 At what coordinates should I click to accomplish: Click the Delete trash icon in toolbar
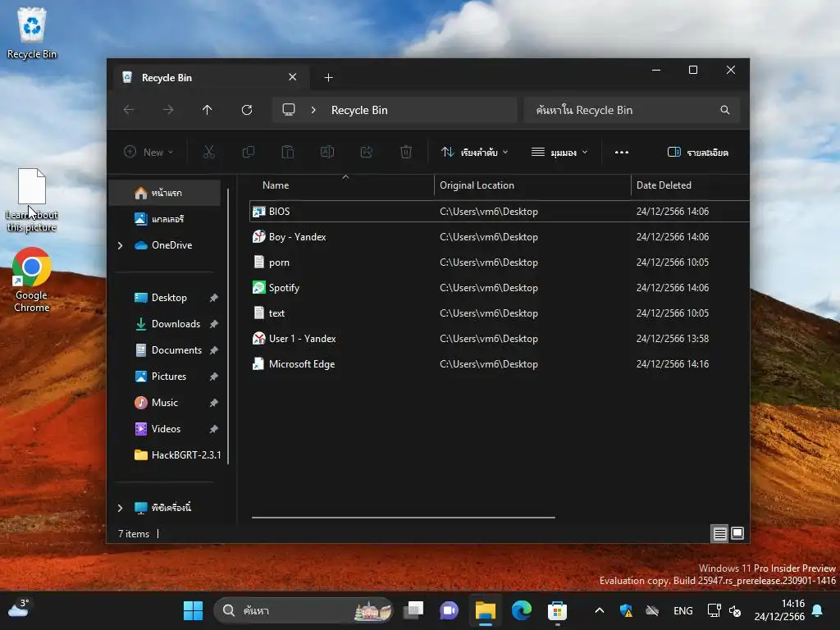pos(406,152)
